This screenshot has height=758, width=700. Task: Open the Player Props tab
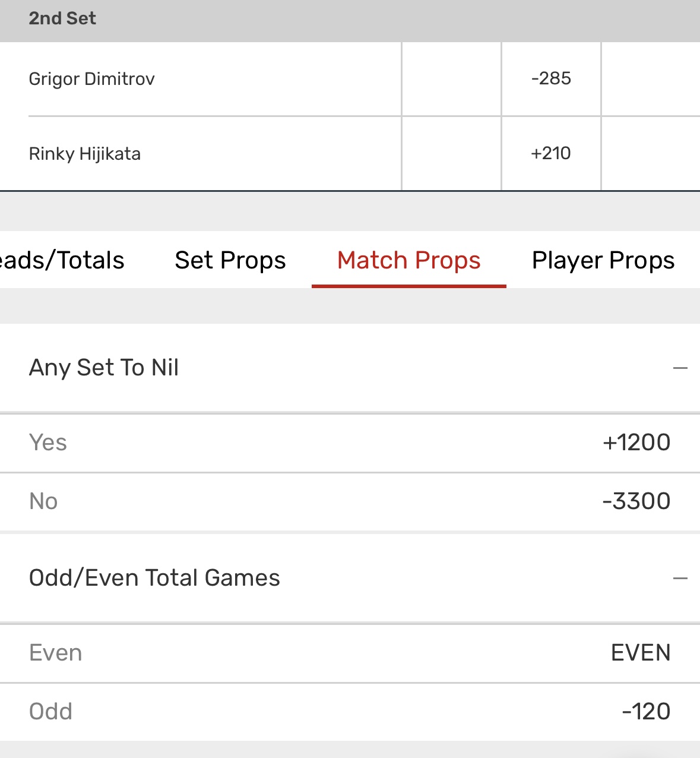tap(603, 260)
